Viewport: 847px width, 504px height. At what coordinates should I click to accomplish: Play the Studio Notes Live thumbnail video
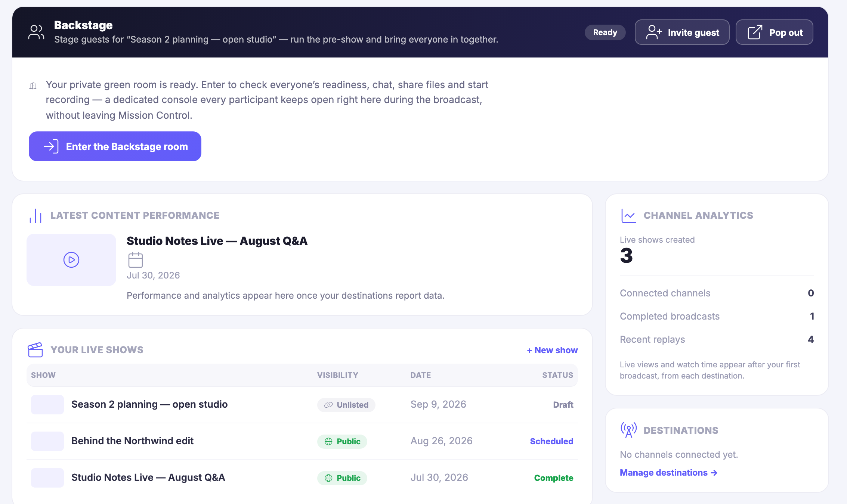[x=71, y=260]
